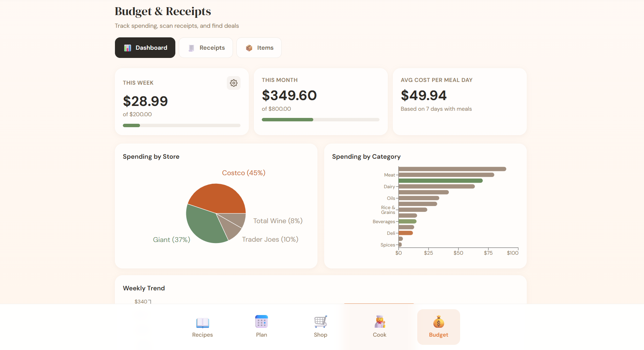Click the This Week progress bar
This screenshot has height=350, width=644.
coord(182,125)
